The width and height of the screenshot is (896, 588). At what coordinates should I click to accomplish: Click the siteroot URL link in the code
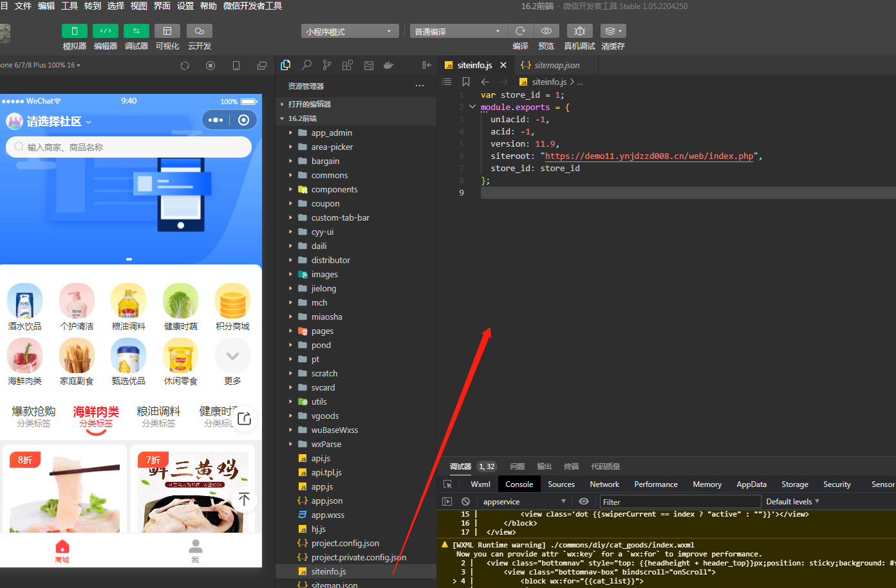point(649,156)
